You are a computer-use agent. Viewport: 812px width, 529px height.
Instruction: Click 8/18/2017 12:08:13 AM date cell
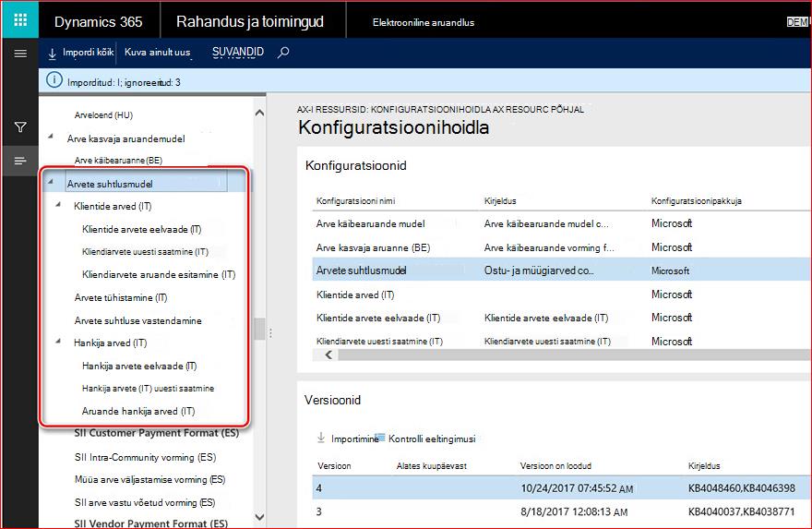[574, 511]
